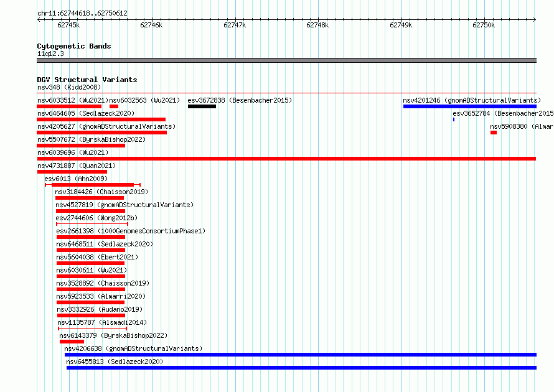The image size is (554, 392).
Task: Select the nsv5908380 variant label
Action: (x=522, y=126)
